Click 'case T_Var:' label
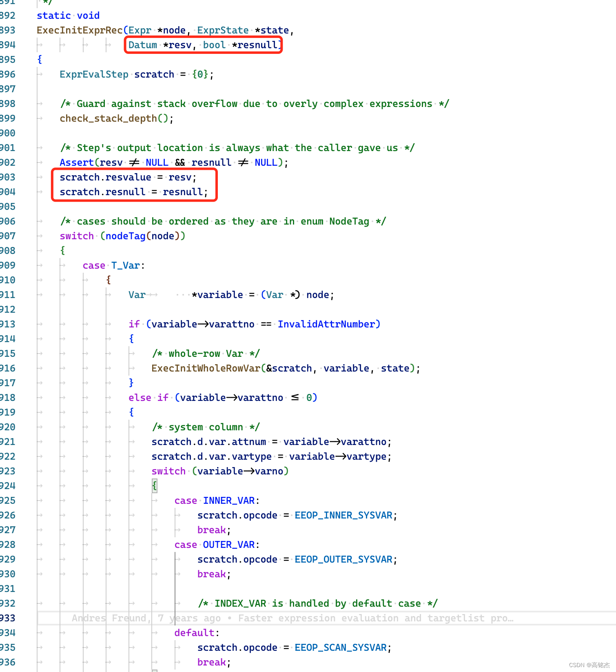Screen dimensions: 616x672 (x=114, y=265)
